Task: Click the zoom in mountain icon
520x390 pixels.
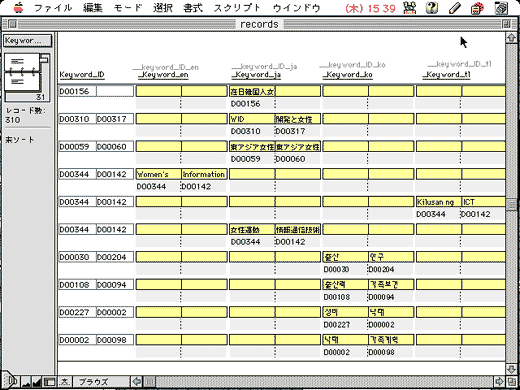Action: [x=36, y=381]
